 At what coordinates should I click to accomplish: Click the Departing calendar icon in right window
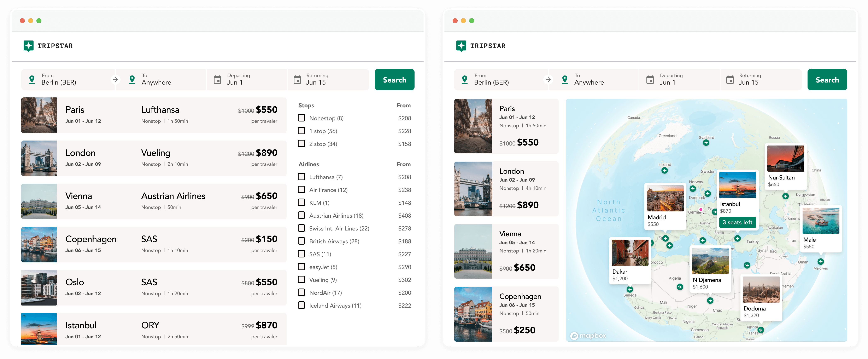coord(650,80)
